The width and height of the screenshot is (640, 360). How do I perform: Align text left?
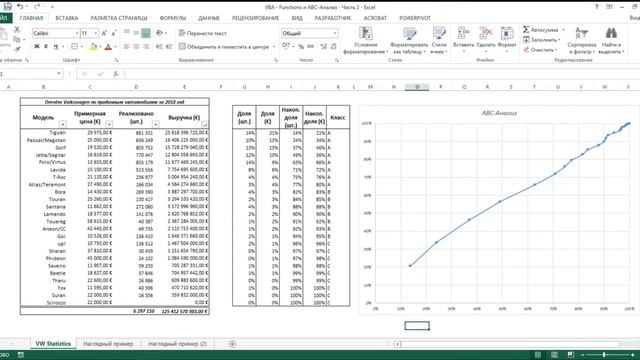pos(127,47)
